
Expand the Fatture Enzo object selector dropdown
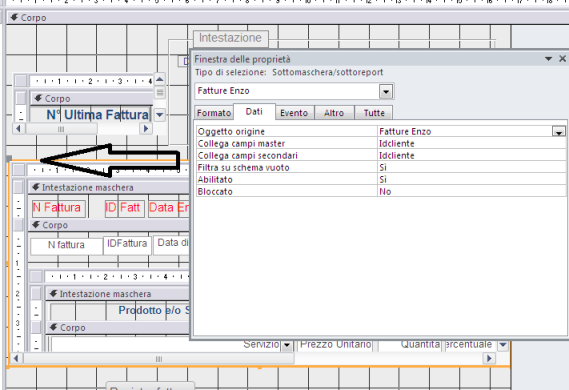386,91
